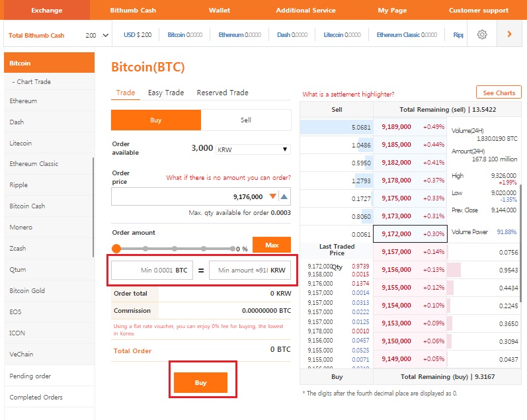Select ICON in the sidebar
527x420 pixels.
(49, 333)
